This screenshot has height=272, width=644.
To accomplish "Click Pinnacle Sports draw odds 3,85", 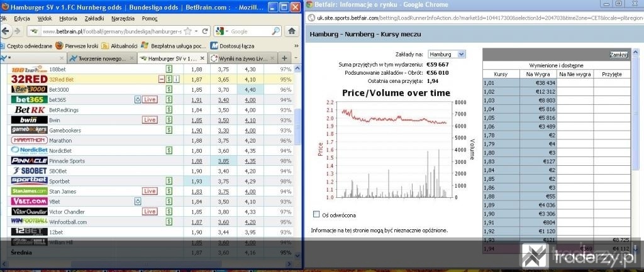I will 223,161.
